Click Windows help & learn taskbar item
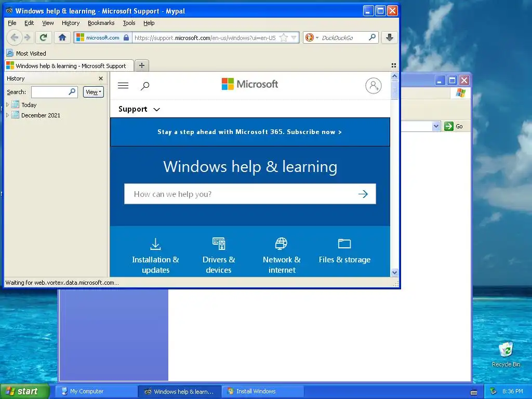Image resolution: width=532 pixels, height=399 pixels. (x=179, y=391)
